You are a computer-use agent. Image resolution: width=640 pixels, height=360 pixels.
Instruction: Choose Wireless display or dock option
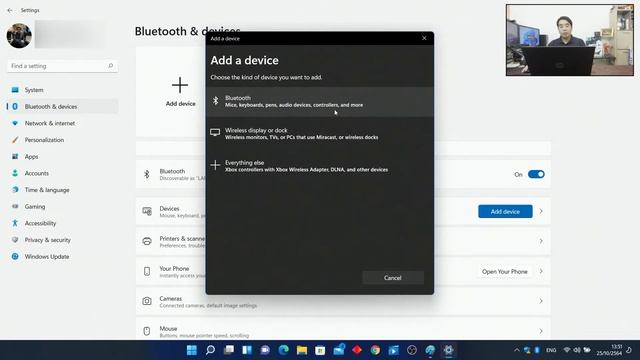(320, 133)
